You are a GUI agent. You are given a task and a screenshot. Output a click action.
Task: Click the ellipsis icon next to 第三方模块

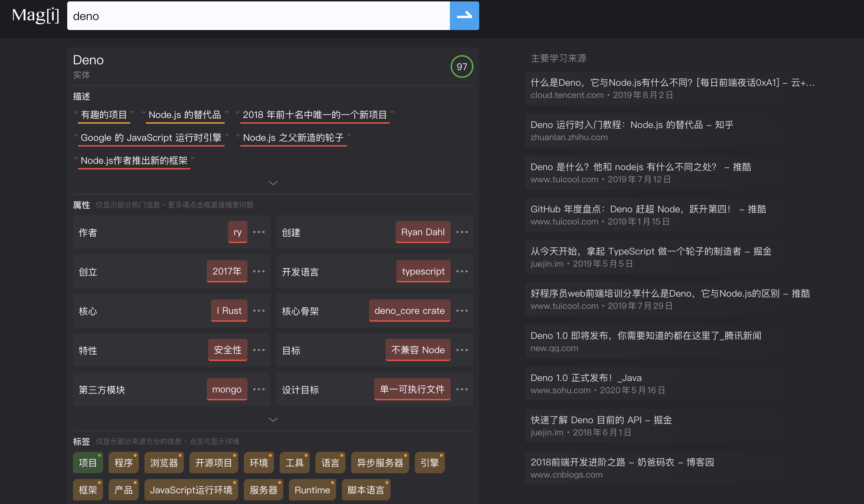pos(259,389)
